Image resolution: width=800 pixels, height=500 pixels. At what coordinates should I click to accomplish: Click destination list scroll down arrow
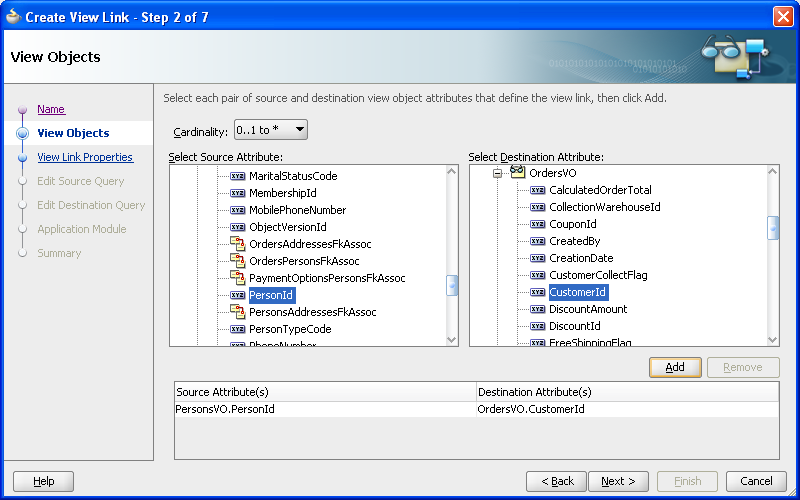773,340
